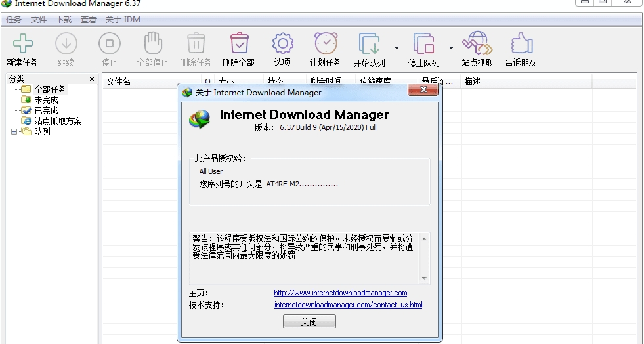Sort by 最后连... column header
644x344 pixels.
pyautogui.click(x=437, y=81)
